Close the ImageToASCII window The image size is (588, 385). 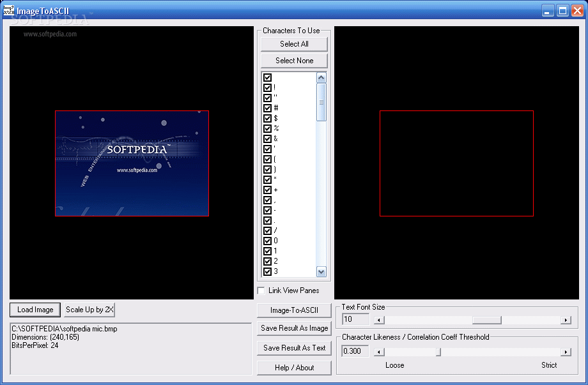coord(577,11)
